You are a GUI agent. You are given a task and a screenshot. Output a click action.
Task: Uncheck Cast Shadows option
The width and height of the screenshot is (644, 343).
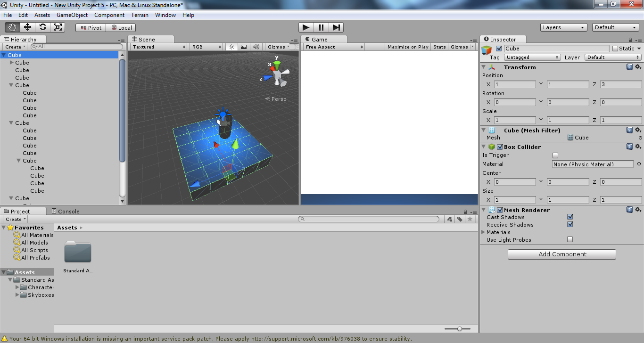tap(570, 217)
